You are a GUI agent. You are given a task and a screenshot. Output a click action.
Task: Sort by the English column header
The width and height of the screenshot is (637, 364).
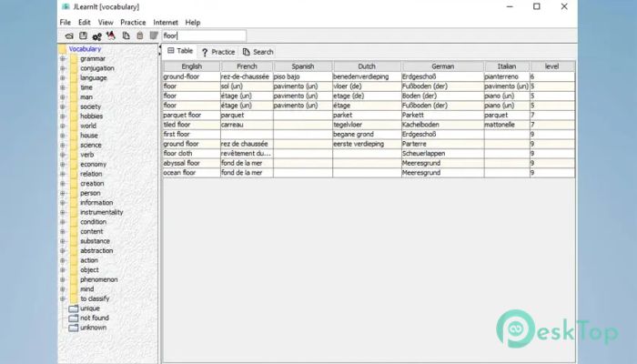click(192, 66)
